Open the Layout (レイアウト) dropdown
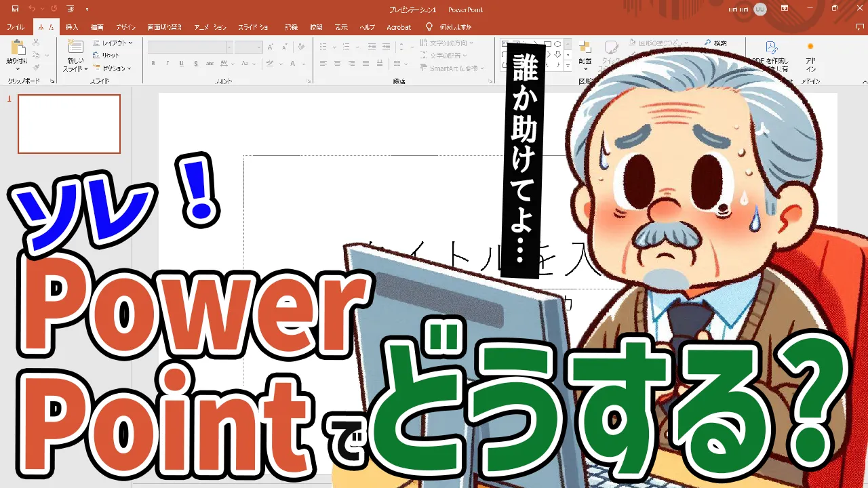 [113, 43]
